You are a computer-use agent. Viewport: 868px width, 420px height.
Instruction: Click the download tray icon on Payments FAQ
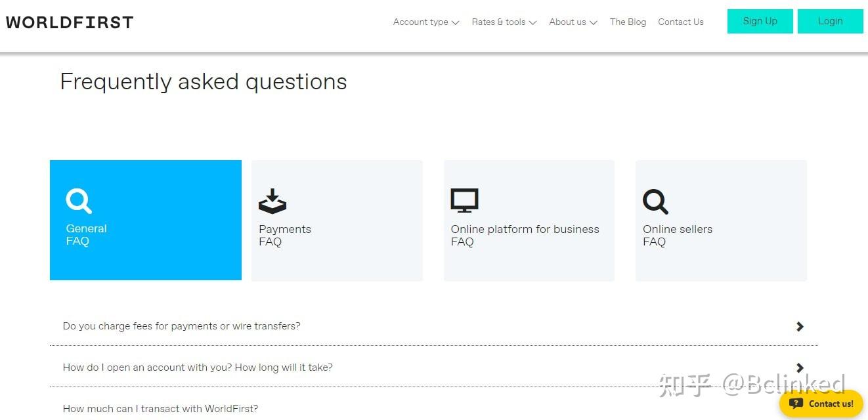(x=272, y=201)
